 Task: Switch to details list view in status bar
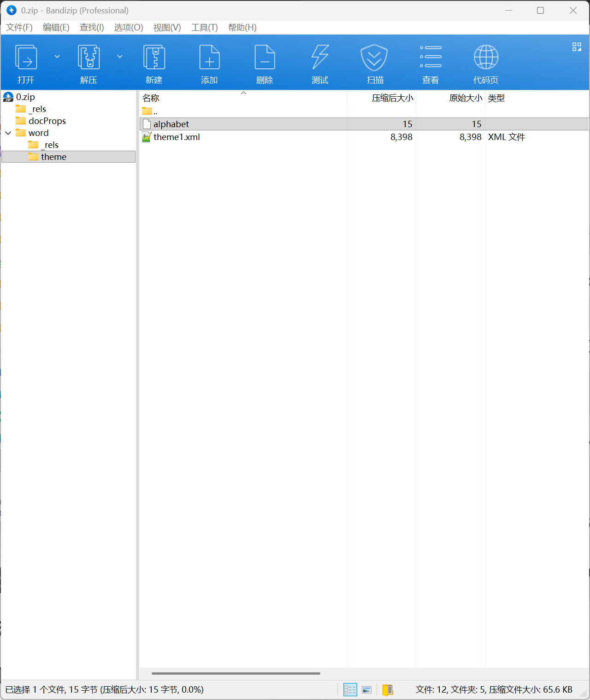coord(350,690)
